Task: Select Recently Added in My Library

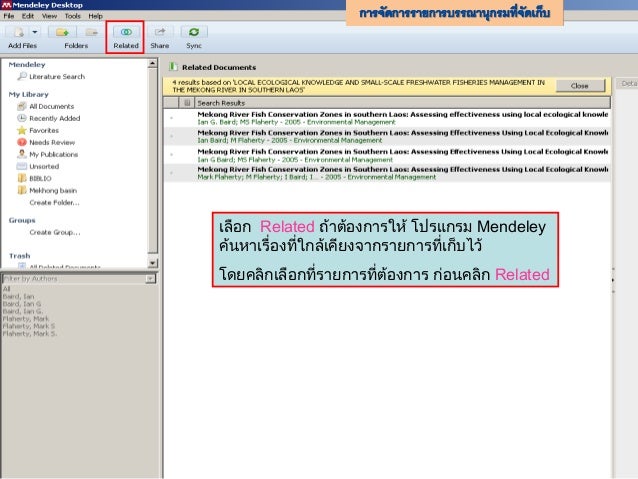Action: [55, 118]
